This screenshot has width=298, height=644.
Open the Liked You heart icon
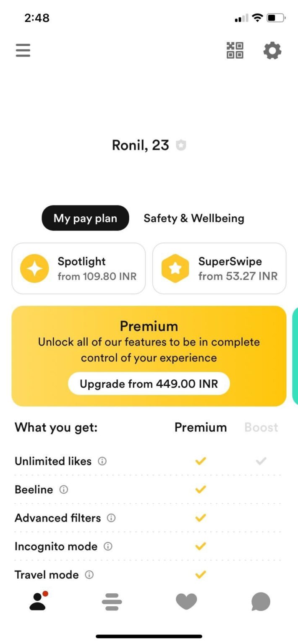click(x=186, y=601)
